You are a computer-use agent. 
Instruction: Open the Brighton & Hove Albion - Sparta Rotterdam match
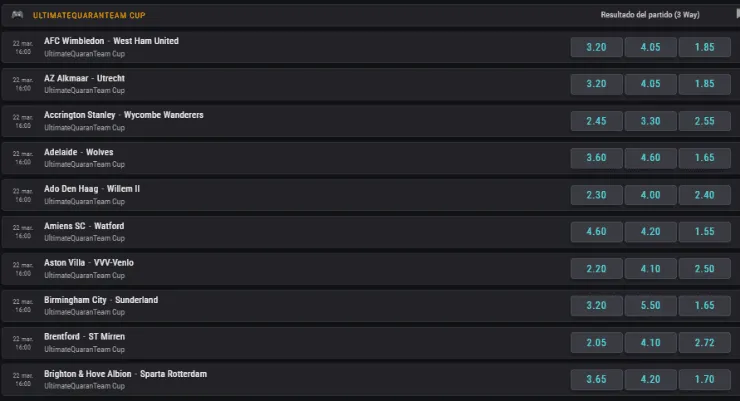point(125,374)
